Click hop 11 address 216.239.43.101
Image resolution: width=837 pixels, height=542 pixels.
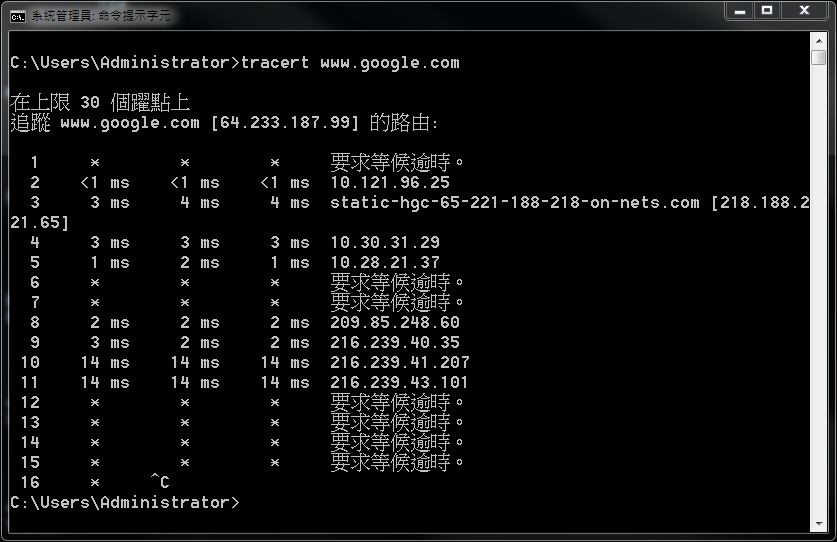coord(399,383)
